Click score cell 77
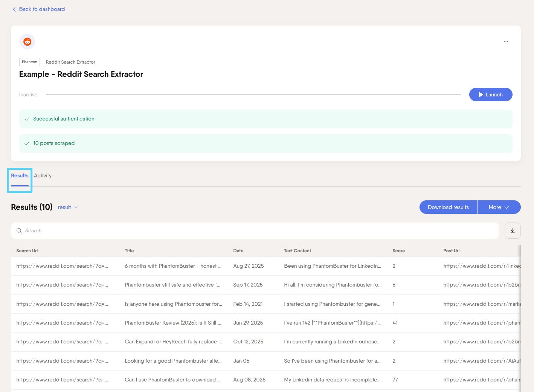This screenshot has width=534, height=392. click(395, 380)
